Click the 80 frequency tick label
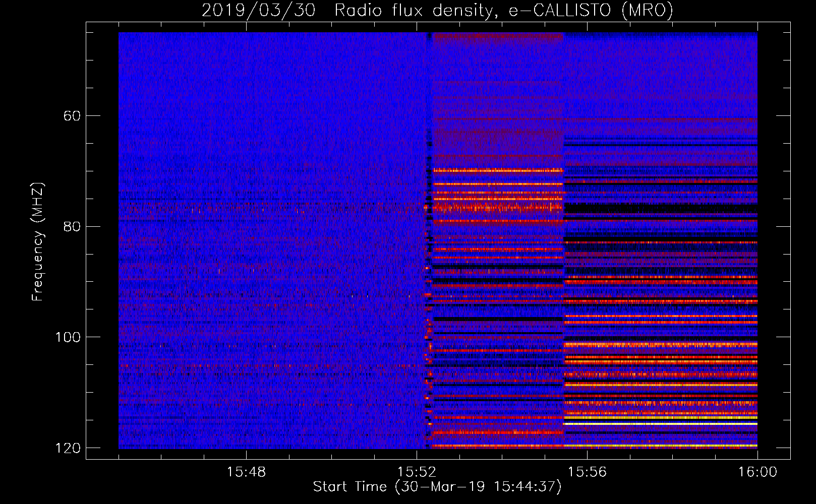The width and height of the screenshot is (816, 504). pyautogui.click(x=72, y=226)
